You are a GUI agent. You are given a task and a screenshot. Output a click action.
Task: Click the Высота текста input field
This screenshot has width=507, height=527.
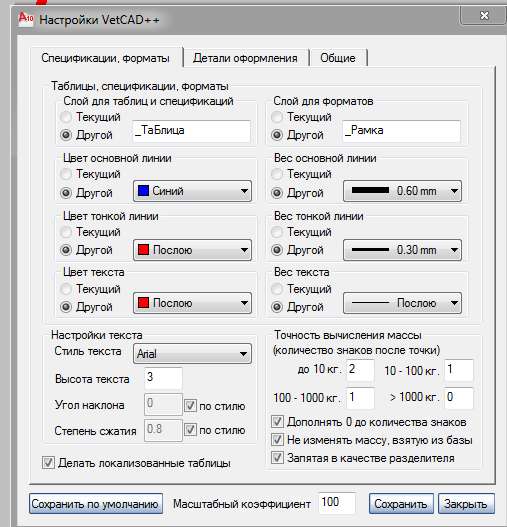(163, 378)
